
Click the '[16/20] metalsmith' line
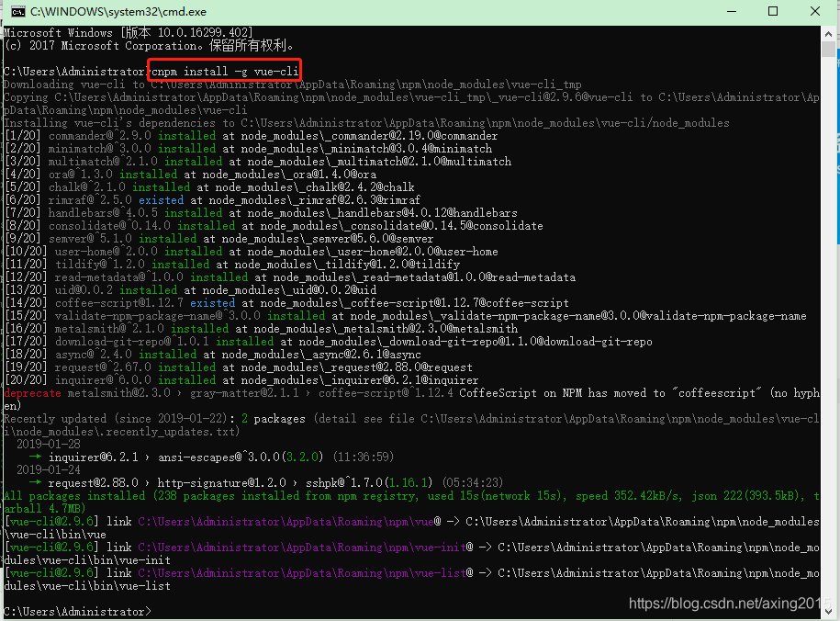tap(261, 329)
